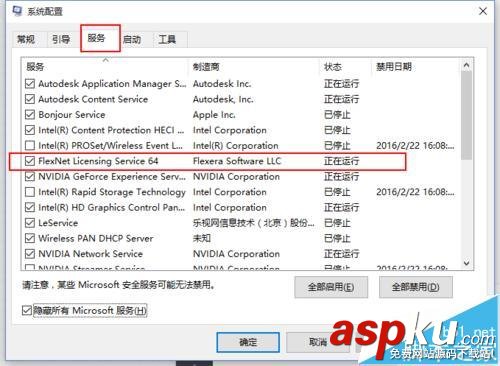500x366 pixels.
Task: Select the LeService name text
Action: coord(58,223)
